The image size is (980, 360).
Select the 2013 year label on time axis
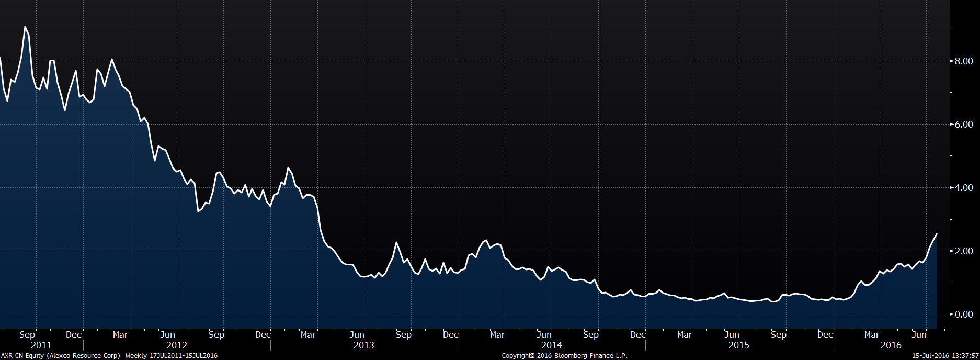pyautogui.click(x=364, y=345)
